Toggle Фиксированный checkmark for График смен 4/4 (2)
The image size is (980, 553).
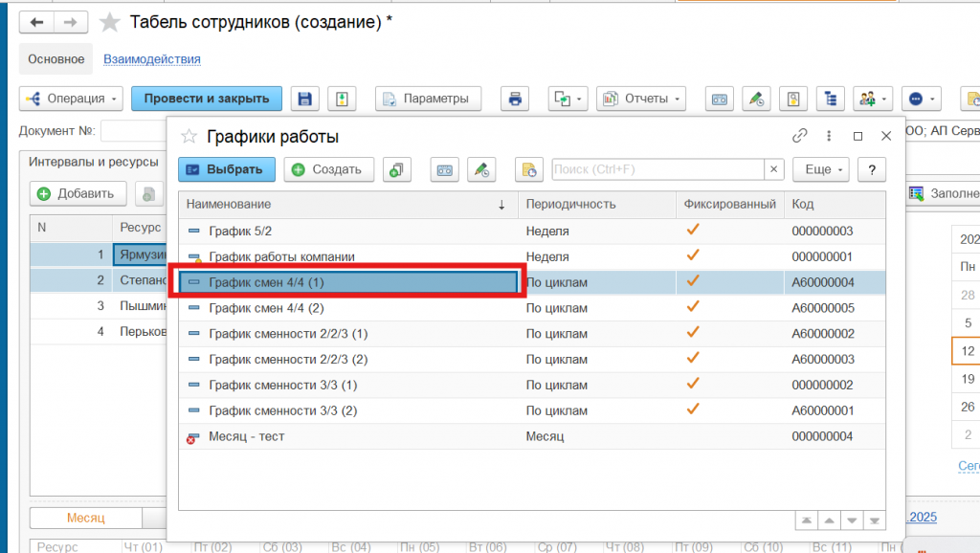coord(693,308)
